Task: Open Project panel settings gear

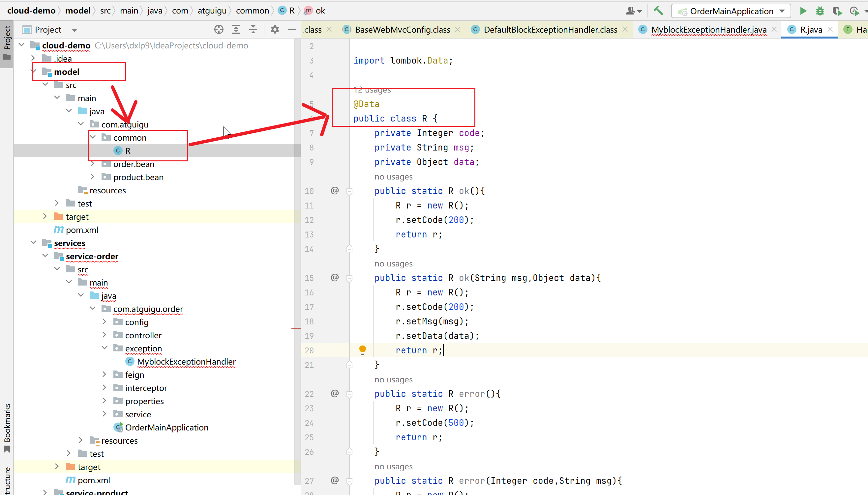Action: point(275,30)
